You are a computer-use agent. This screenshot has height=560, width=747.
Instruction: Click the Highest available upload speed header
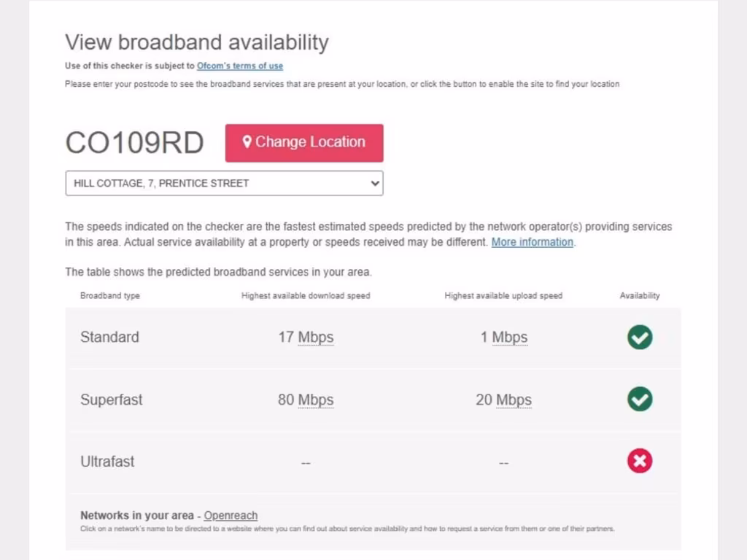tap(503, 296)
